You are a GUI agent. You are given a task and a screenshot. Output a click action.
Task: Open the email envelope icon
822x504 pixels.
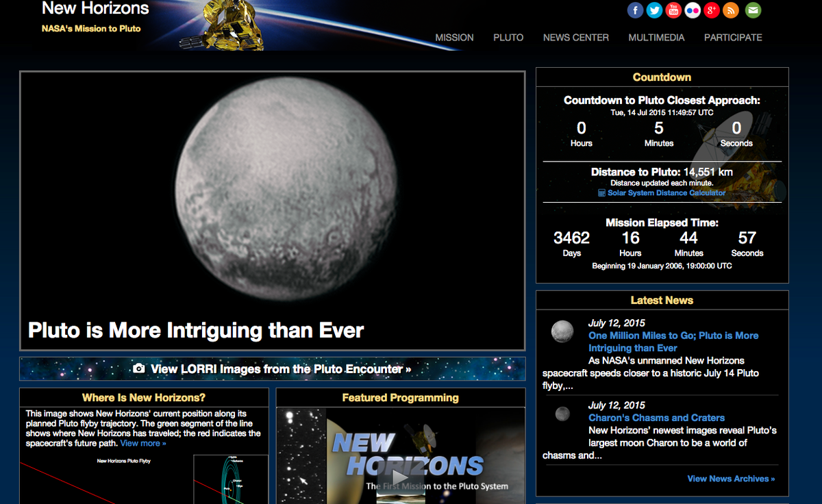(x=753, y=10)
